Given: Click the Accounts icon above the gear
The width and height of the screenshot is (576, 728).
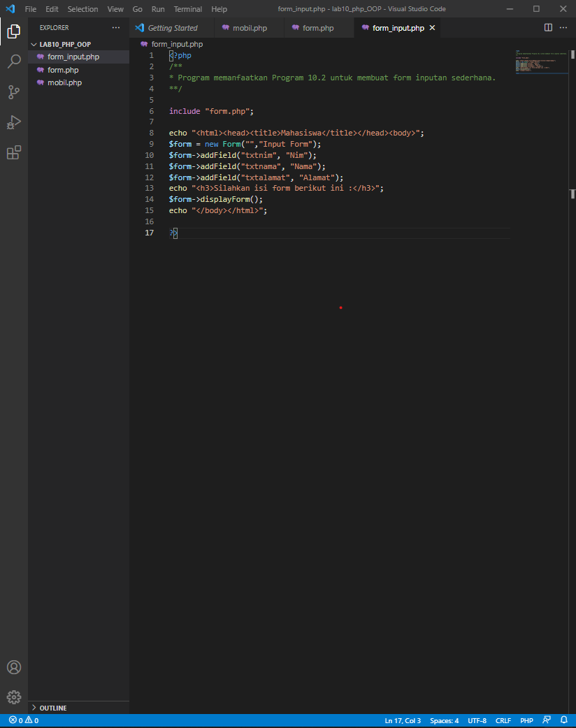Looking at the screenshot, I should (x=14, y=667).
